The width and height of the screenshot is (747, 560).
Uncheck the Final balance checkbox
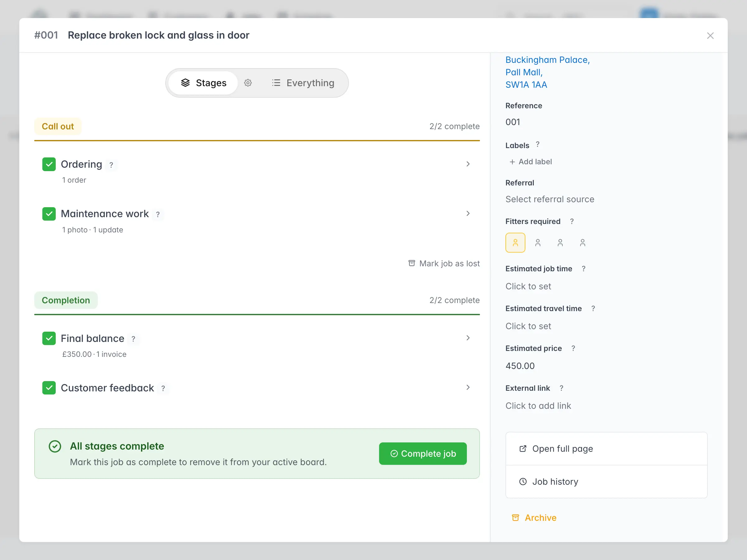tap(49, 338)
